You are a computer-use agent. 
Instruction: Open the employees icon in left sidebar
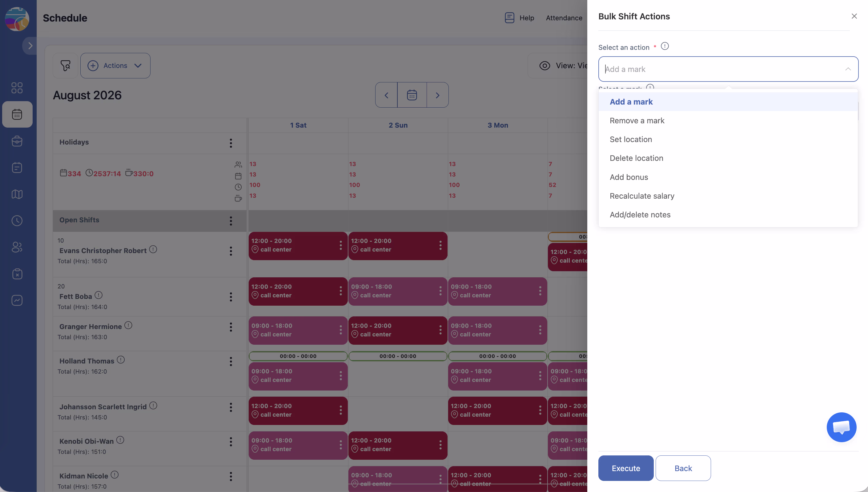point(17,247)
